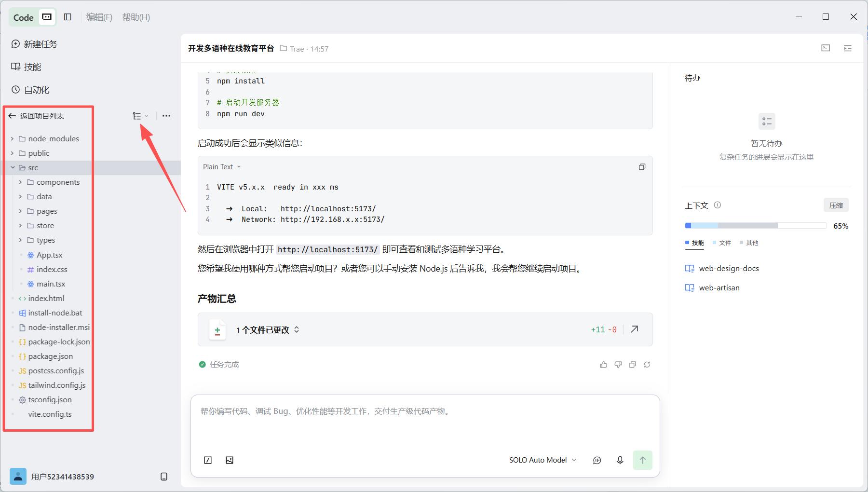The width and height of the screenshot is (868, 492).
Task: Copy the response message
Action: click(632, 365)
